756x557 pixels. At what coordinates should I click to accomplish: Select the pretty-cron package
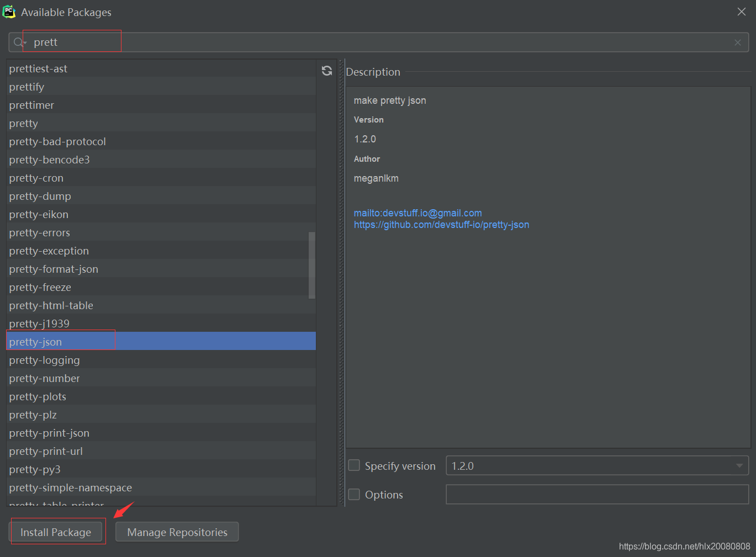(x=161, y=178)
